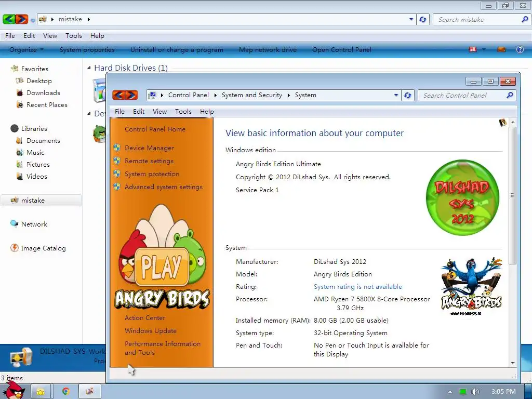The width and height of the screenshot is (532, 399).
Task: Open Edit menu in System window
Action: click(x=138, y=112)
